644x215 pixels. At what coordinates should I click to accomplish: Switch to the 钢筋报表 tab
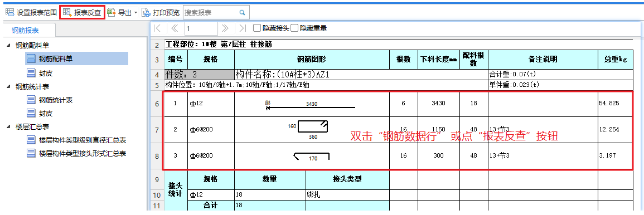click(26, 31)
